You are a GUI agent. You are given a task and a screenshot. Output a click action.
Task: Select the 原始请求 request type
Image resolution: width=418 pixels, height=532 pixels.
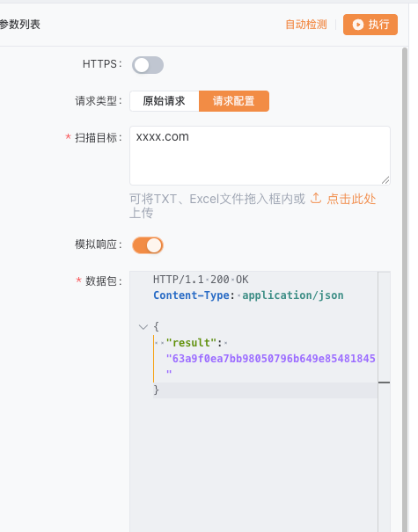165,101
